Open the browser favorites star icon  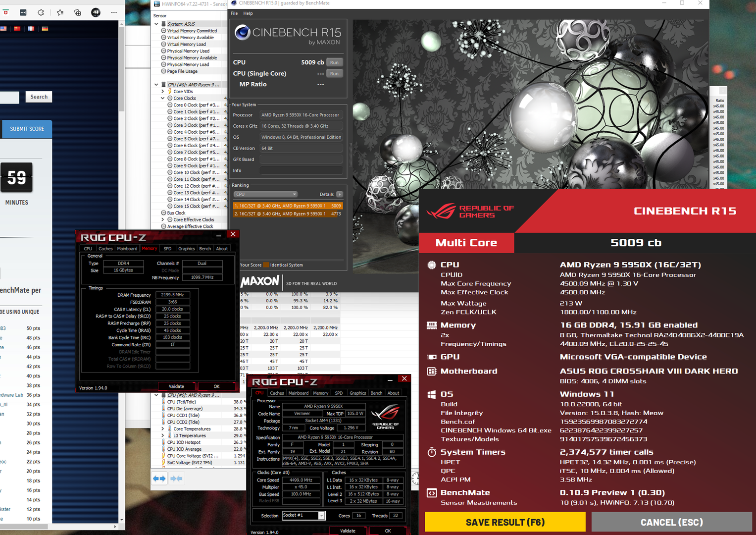(60, 12)
